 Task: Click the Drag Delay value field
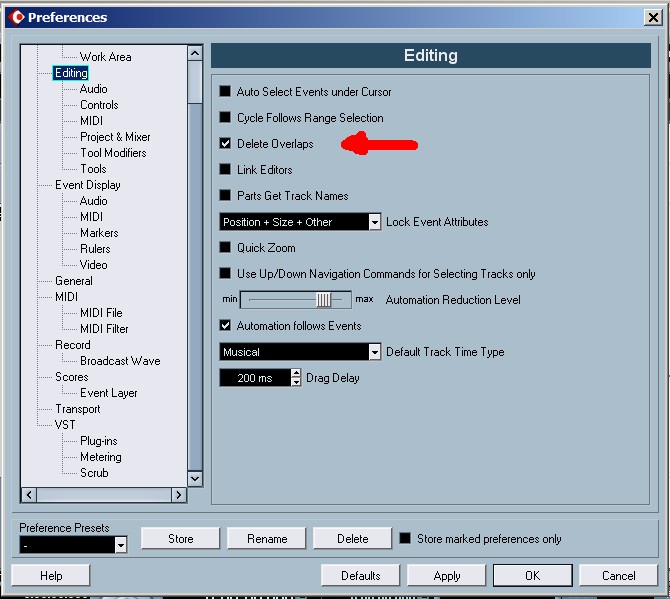254,378
